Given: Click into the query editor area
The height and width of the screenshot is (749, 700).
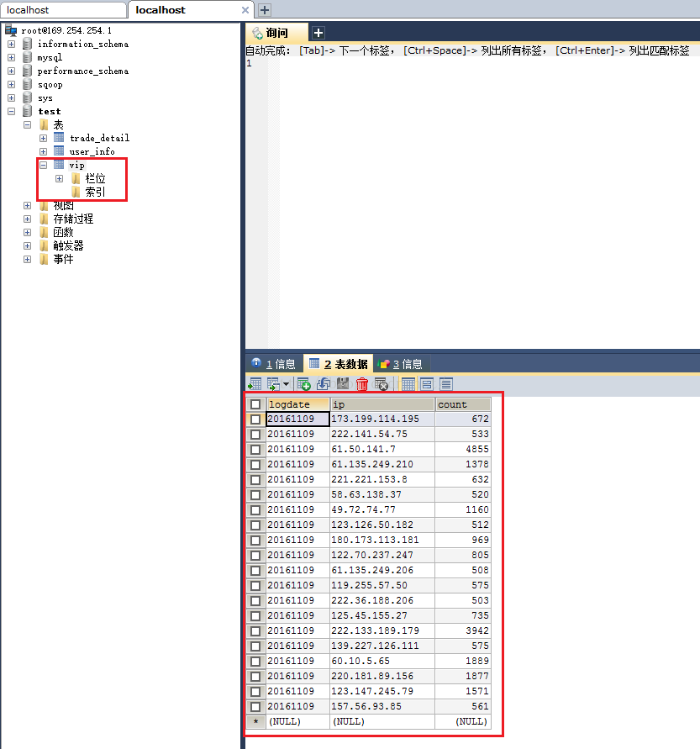Looking at the screenshot, I should [489, 205].
